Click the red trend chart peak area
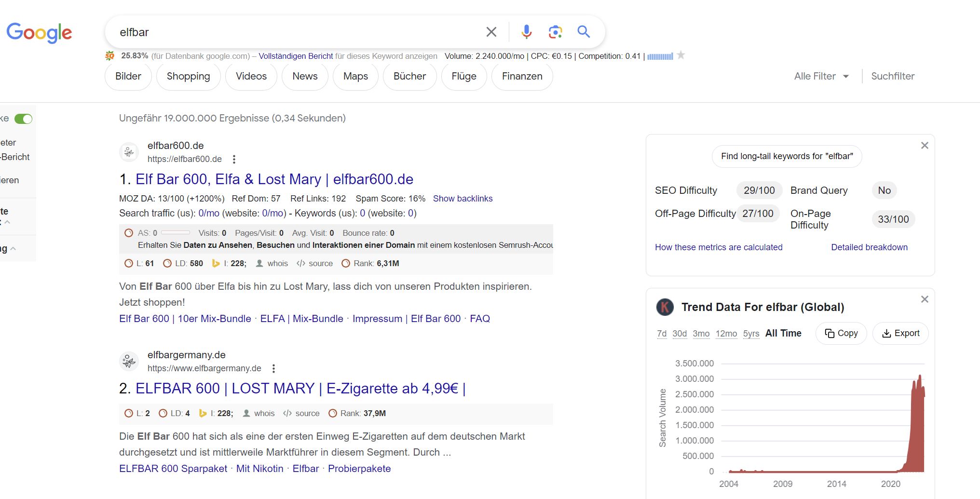Screen dimensions: 980x499 tap(918, 424)
